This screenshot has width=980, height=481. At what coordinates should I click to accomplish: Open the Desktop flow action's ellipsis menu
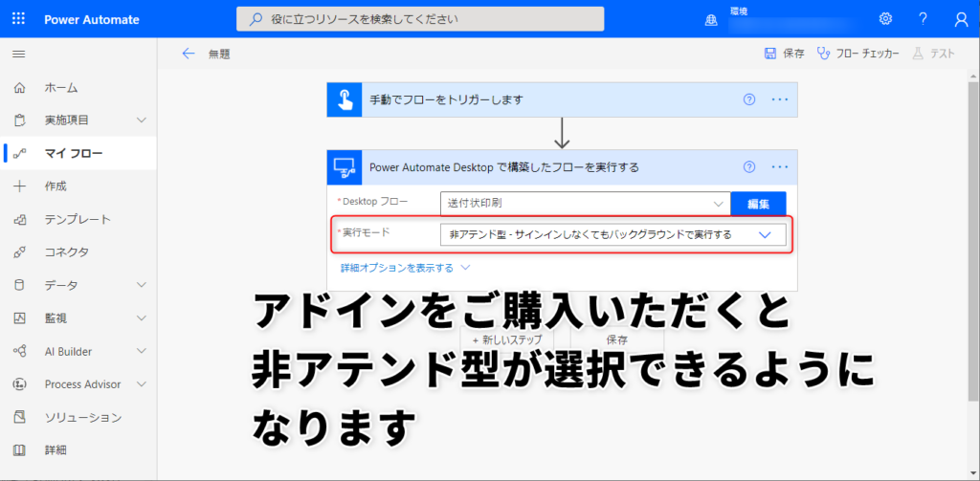click(x=780, y=166)
